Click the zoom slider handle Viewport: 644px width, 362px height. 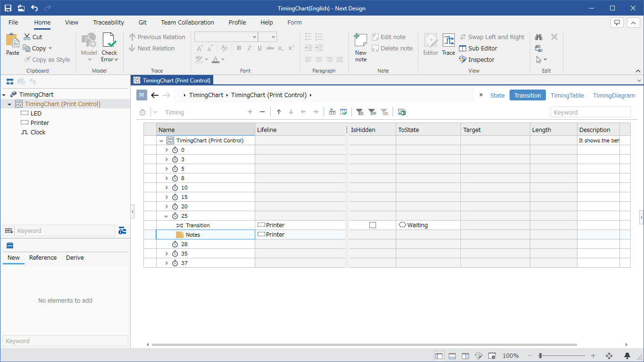540,356
